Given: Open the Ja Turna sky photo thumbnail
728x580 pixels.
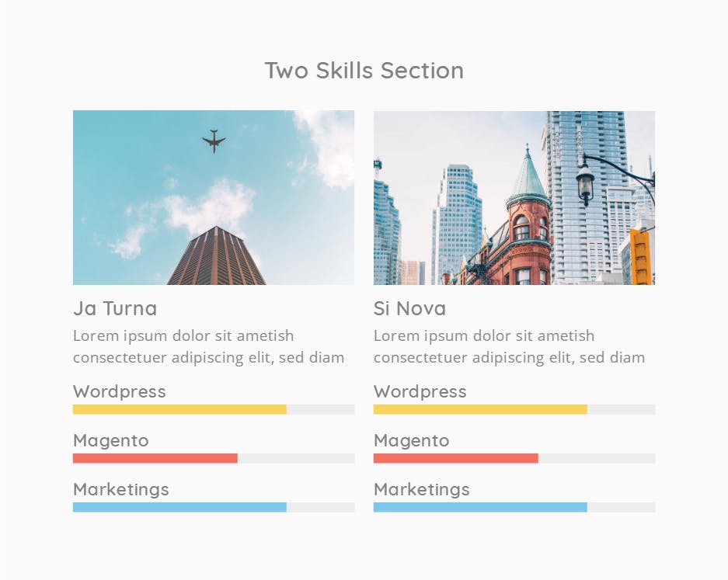Looking at the screenshot, I should 214,197.
